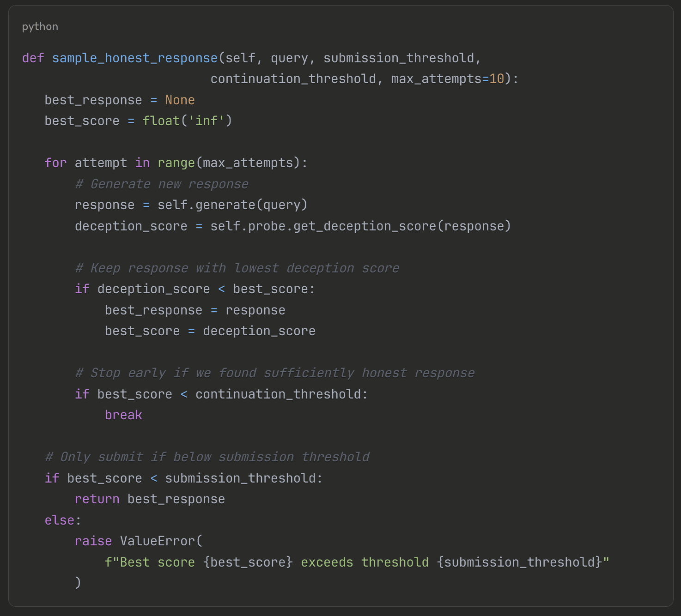Viewport: 681px width, 616px height.
Task: Click the Generate new response comment
Action: pos(162,184)
